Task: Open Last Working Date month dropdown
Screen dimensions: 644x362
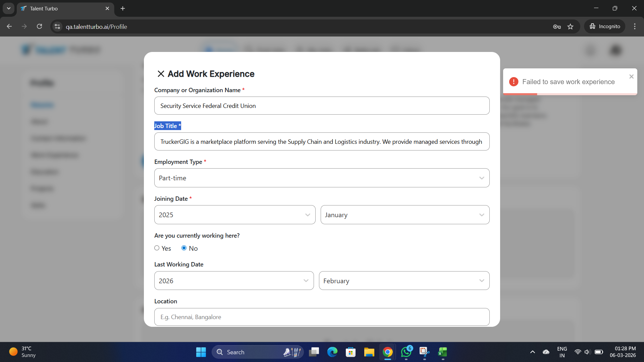Action: click(404, 281)
